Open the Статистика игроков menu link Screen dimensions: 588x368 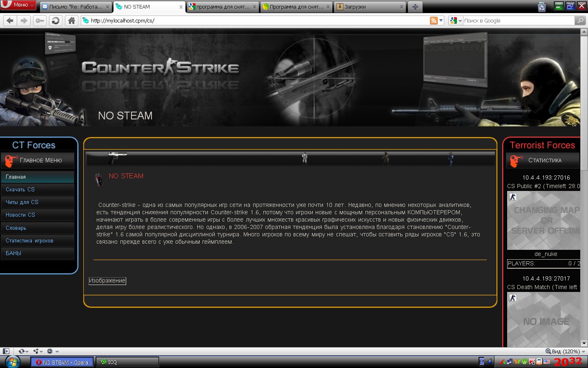pos(38,241)
